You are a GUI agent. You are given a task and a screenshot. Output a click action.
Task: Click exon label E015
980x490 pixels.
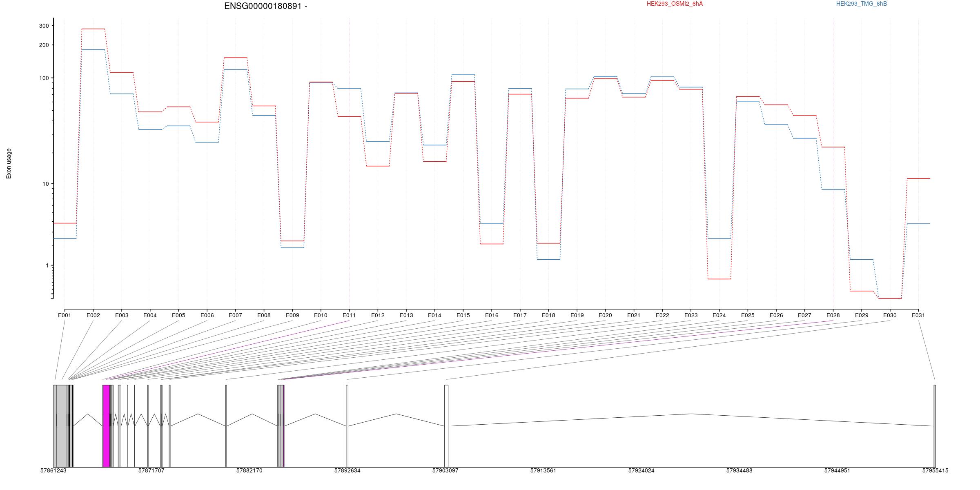[463, 315]
